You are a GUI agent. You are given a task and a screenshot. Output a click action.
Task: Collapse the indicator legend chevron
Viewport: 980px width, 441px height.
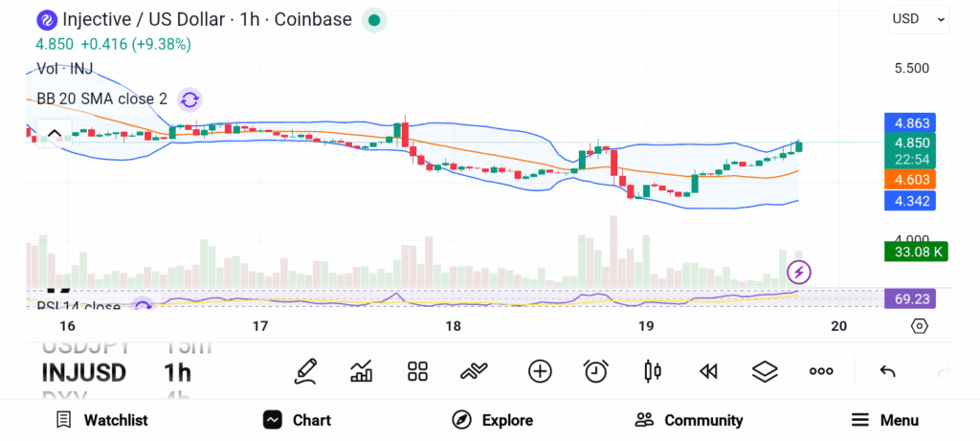pos(54,133)
